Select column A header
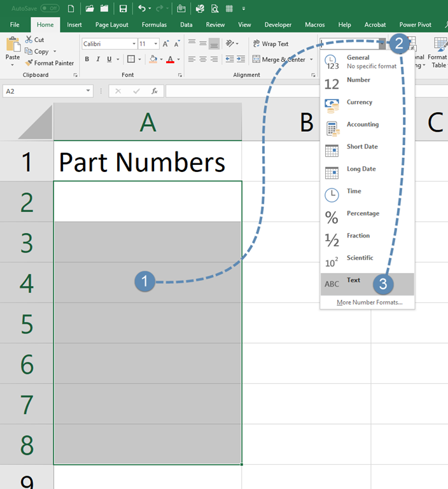Screen dimensions: 448x489 tap(148, 122)
